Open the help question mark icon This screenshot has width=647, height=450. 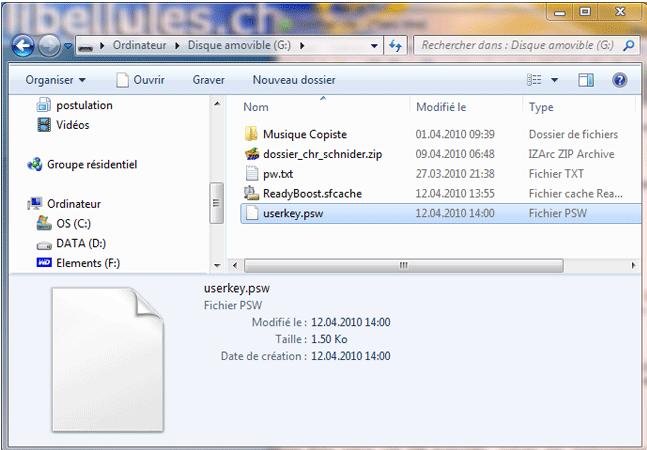click(619, 80)
